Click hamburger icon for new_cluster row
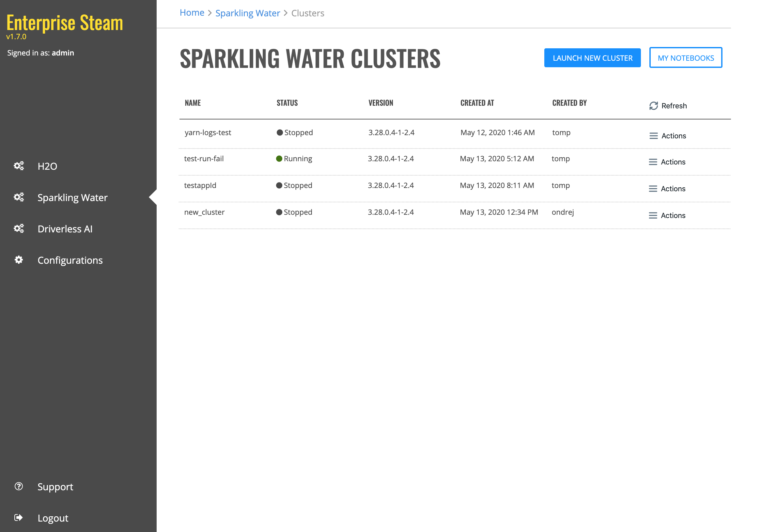 653,215
